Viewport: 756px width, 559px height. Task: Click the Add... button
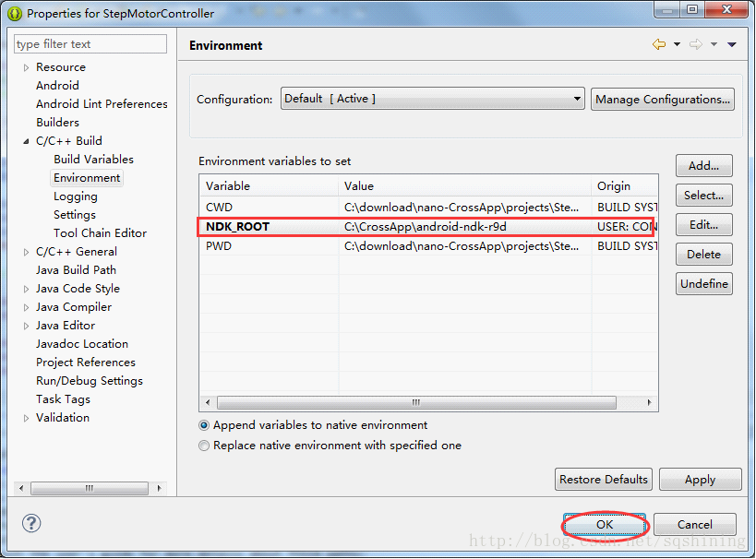point(704,166)
